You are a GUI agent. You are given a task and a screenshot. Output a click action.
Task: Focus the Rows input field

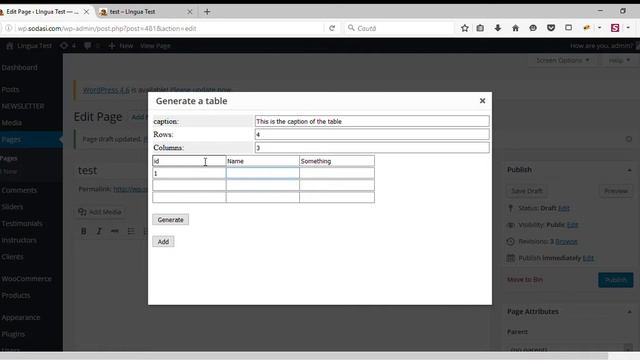pos(372,134)
